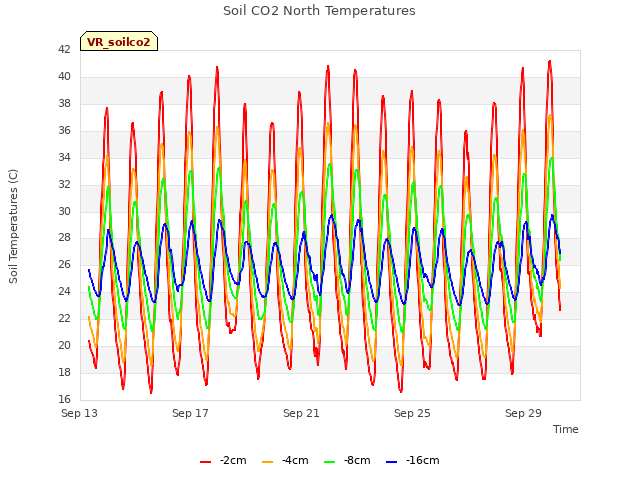Click the 38 y-axis tick label
The height and width of the screenshot is (480, 640).
[x=64, y=103]
